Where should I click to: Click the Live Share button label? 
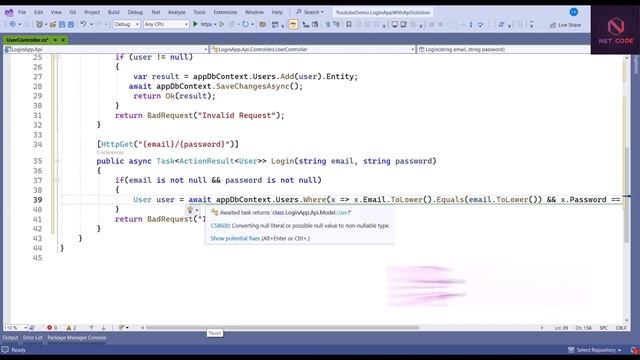coord(569,25)
